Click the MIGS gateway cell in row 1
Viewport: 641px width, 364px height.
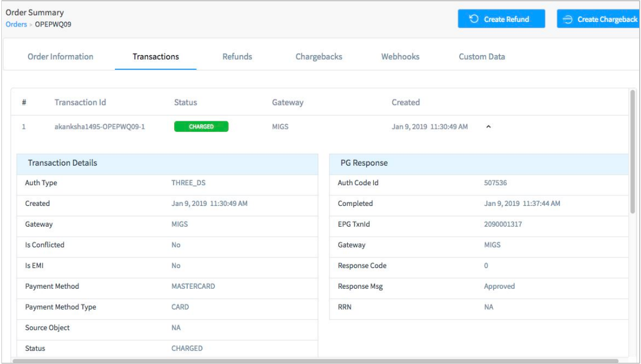click(280, 127)
